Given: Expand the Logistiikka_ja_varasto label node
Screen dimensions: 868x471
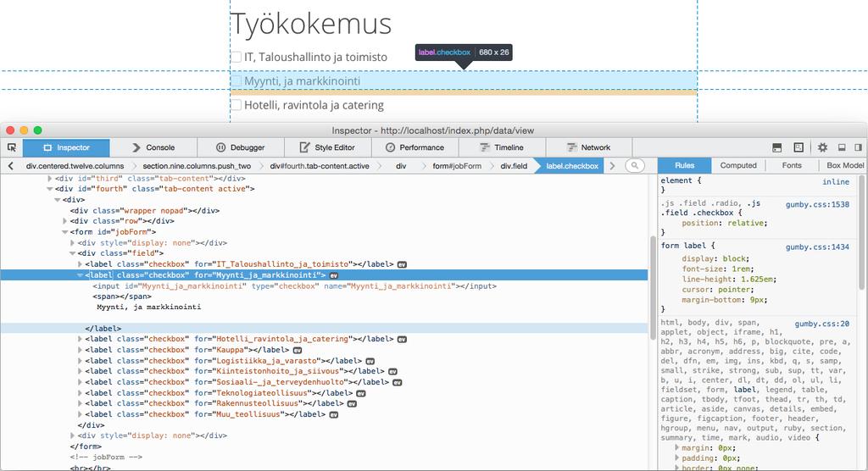Looking at the screenshot, I should pos(81,360).
